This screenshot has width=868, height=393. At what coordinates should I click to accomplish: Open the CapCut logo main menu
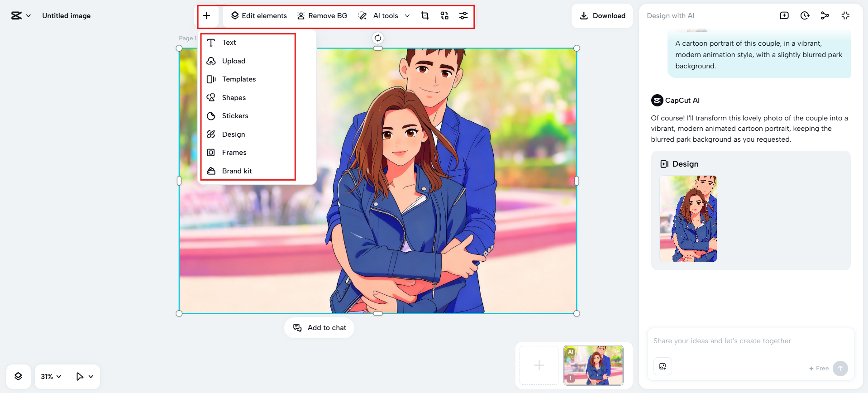click(21, 16)
